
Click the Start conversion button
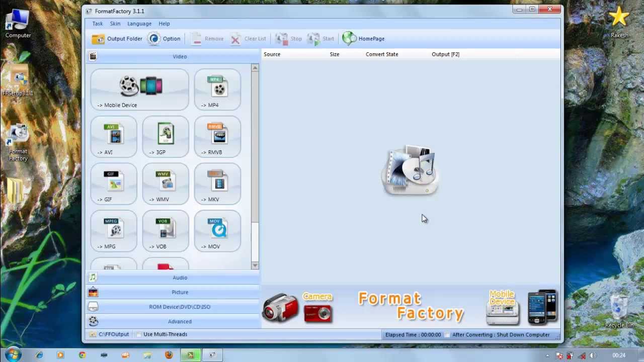(x=321, y=39)
